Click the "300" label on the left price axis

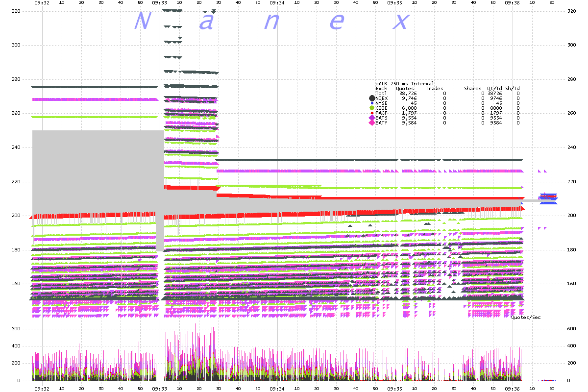[15, 45]
